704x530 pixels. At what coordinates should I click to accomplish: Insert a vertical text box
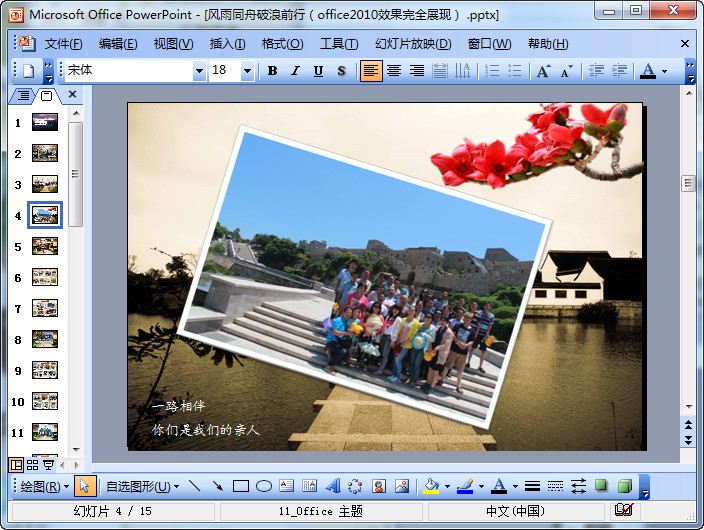click(x=309, y=486)
